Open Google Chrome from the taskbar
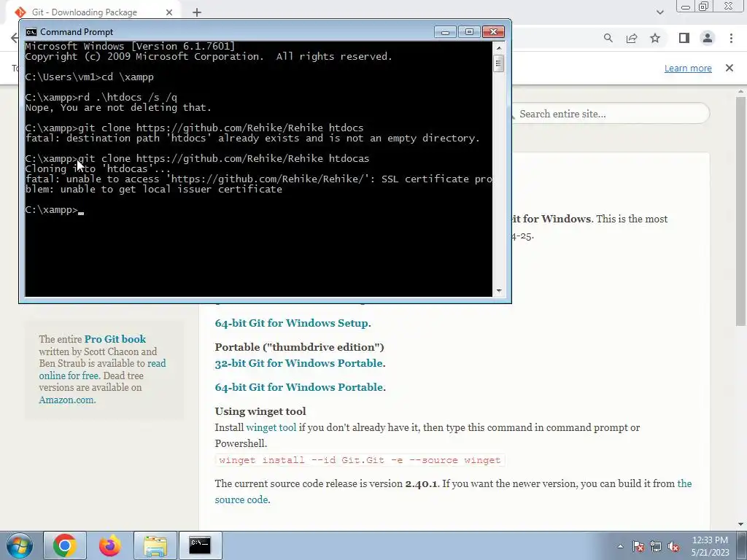 pos(64,545)
